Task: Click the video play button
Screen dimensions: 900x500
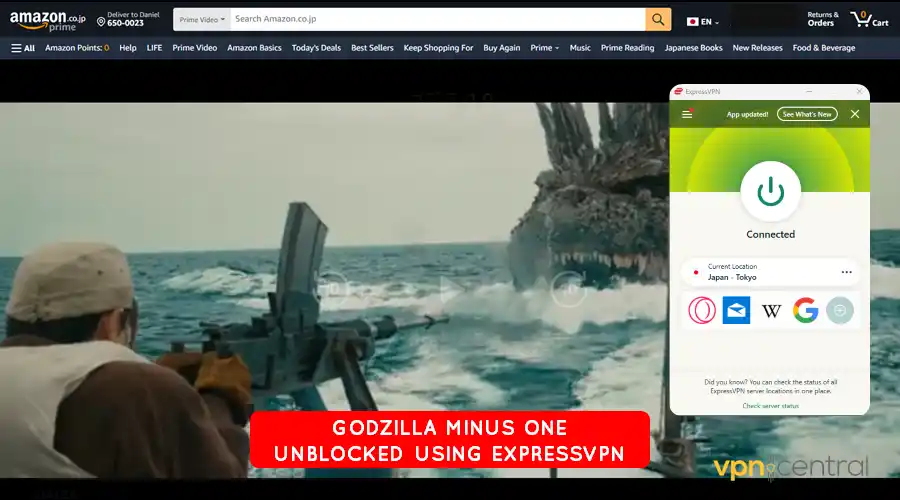Action: coord(451,289)
